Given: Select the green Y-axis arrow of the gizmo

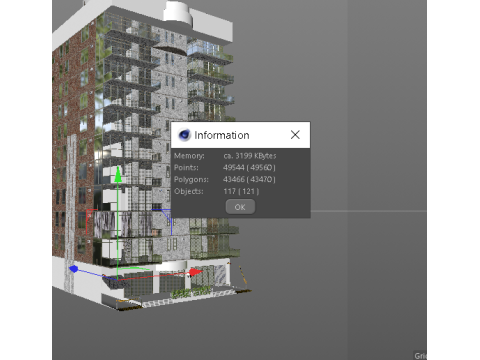Looking at the screenshot, I should click(x=118, y=174).
